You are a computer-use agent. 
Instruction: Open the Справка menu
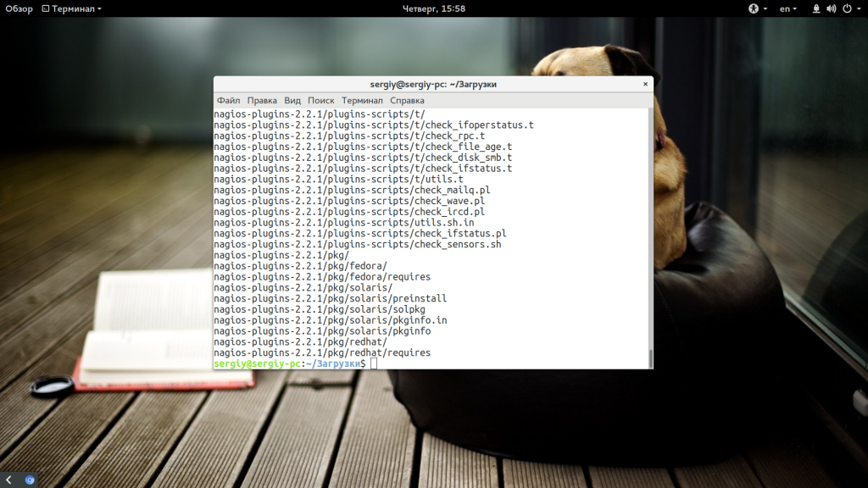pos(407,100)
